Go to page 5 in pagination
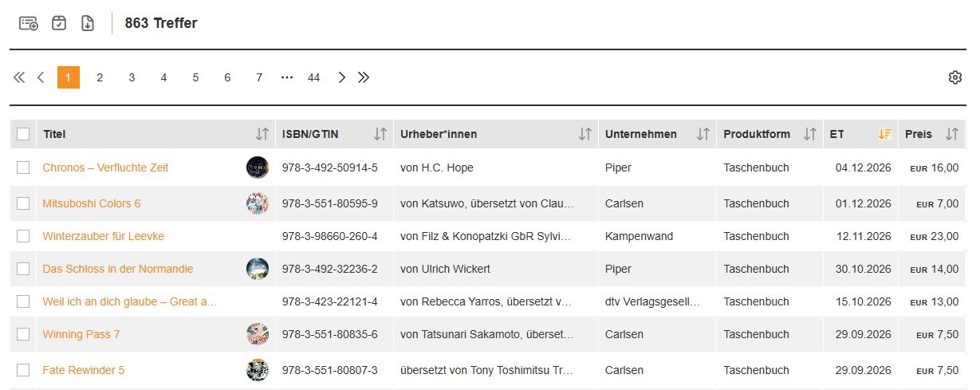Viewport: 980px width, 390px height. coord(195,77)
